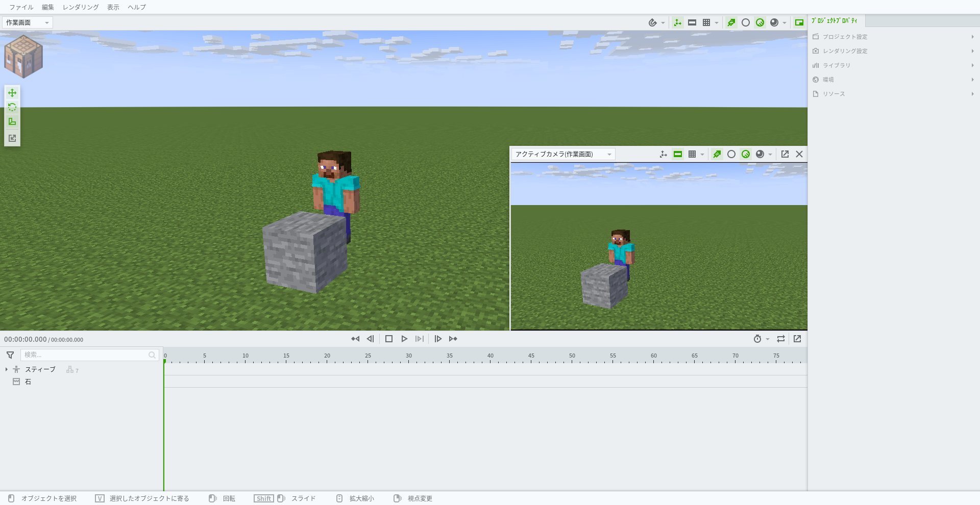
Task: Click the 3D gizmo icon in the top toolbar
Action: click(677, 22)
